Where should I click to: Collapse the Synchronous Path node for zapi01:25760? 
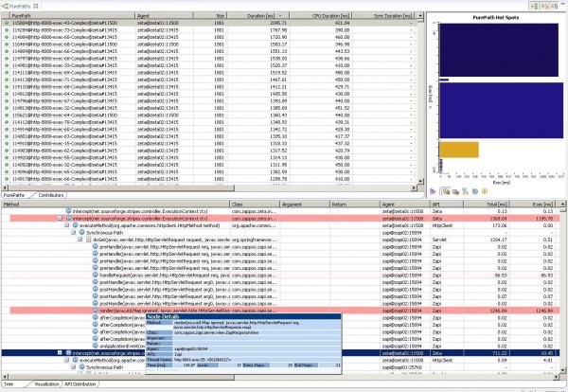pyautogui.click(x=74, y=367)
